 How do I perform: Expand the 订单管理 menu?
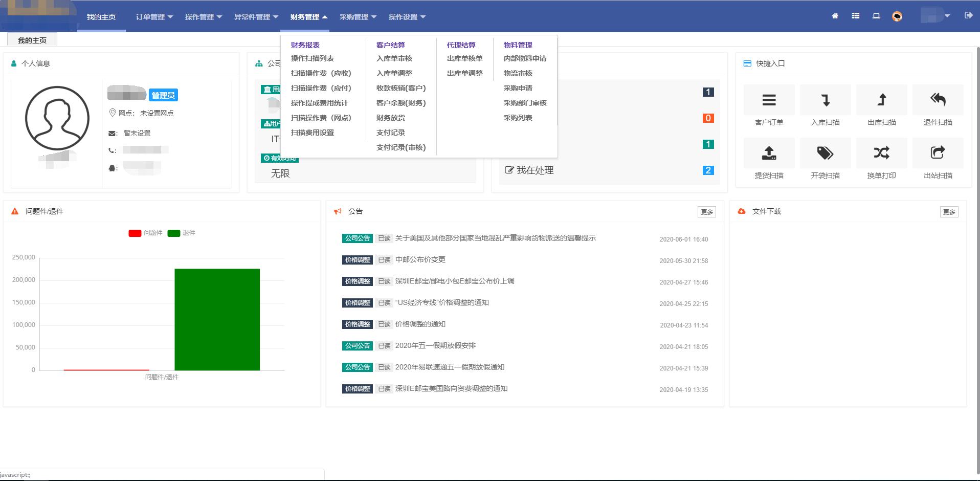click(x=153, y=16)
